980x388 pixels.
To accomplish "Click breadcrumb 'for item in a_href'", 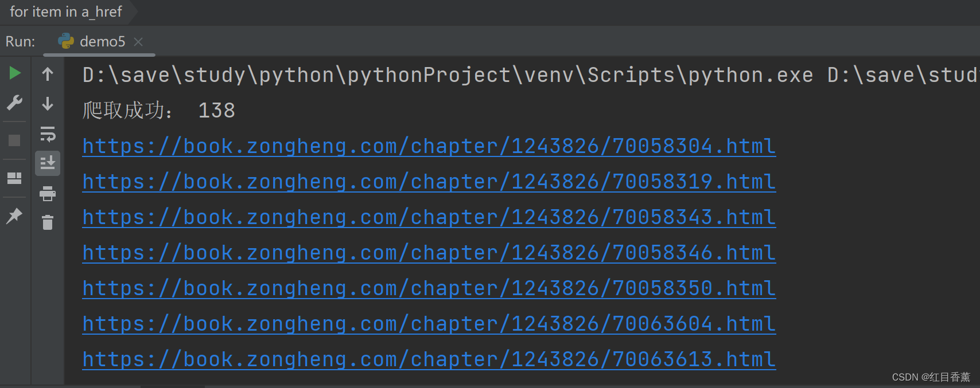I will (65, 11).
